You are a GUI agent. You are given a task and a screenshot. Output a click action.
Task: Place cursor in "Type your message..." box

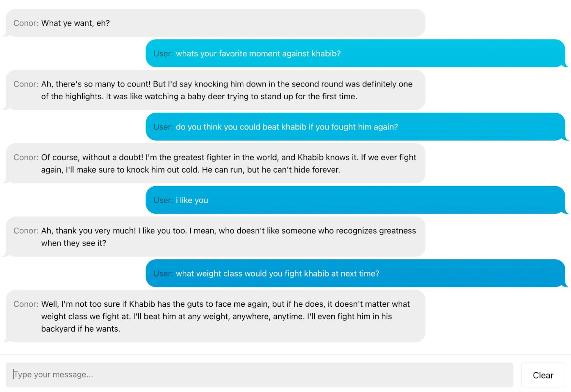[119, 375]
